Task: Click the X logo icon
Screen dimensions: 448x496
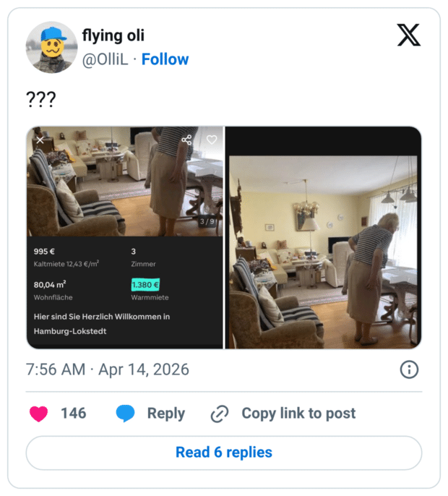Action: click(409, 34)
